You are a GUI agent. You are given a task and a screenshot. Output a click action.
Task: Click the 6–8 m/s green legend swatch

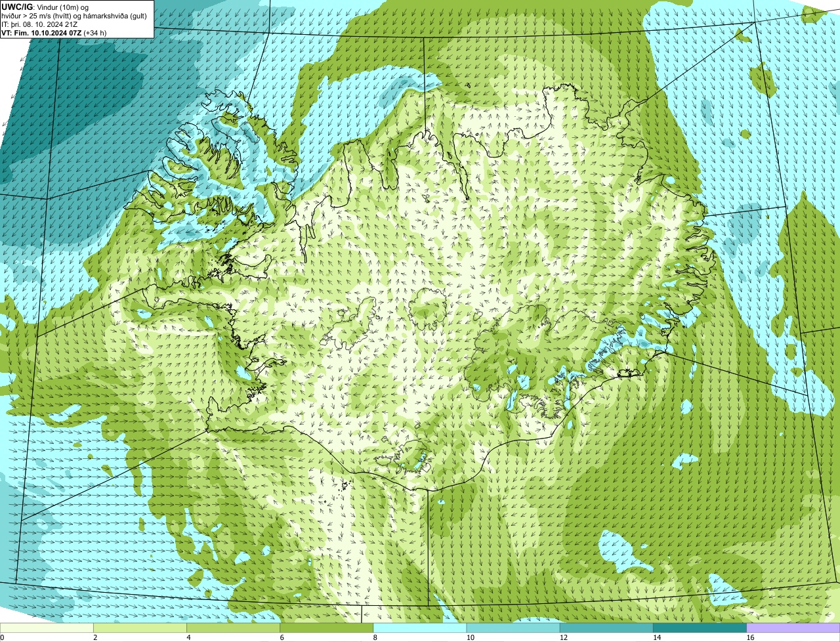click(x=327, y=628)
